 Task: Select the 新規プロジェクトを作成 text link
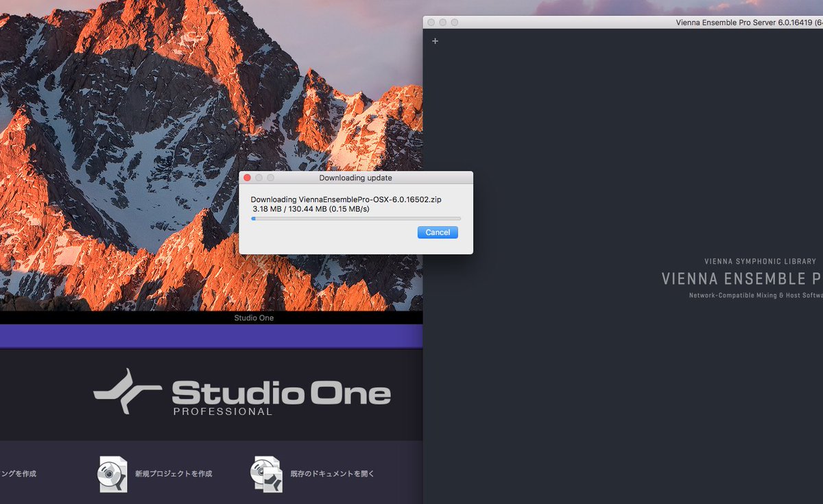tap(174, 474)
